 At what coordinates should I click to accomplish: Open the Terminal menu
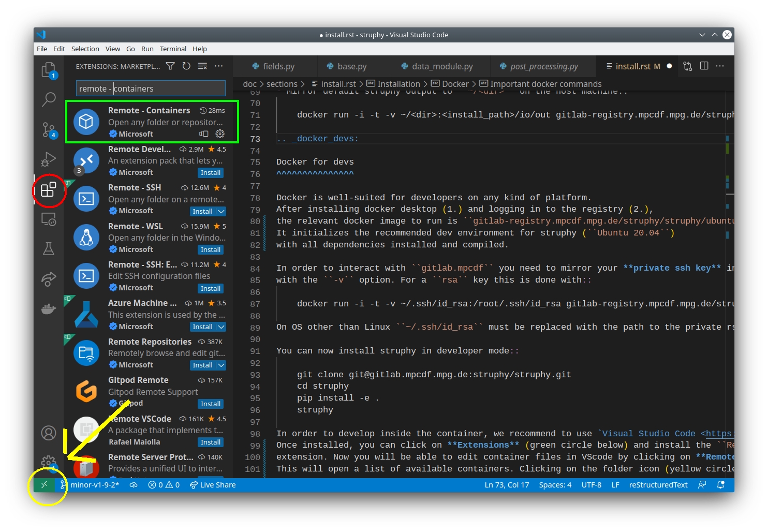point(173,49)
